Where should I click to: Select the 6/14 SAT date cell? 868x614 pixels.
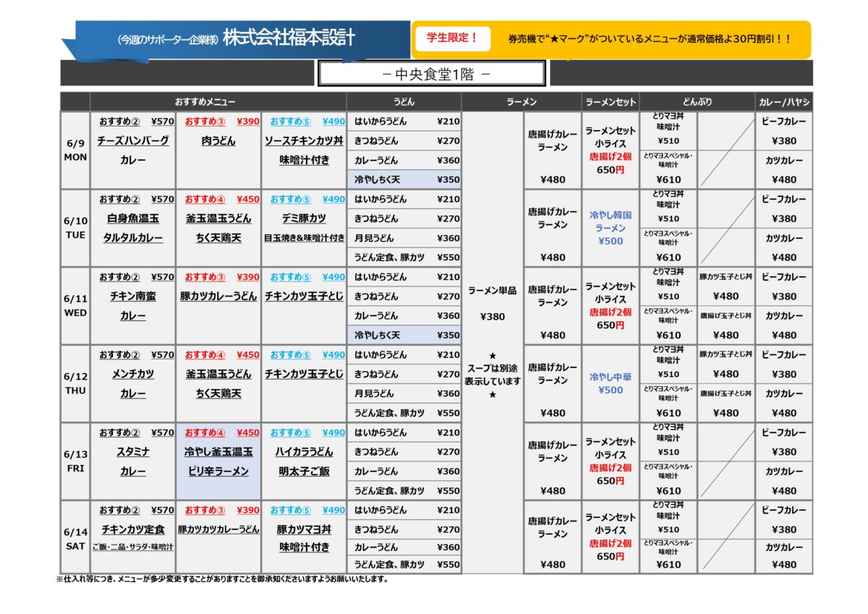tap(75, 539)
